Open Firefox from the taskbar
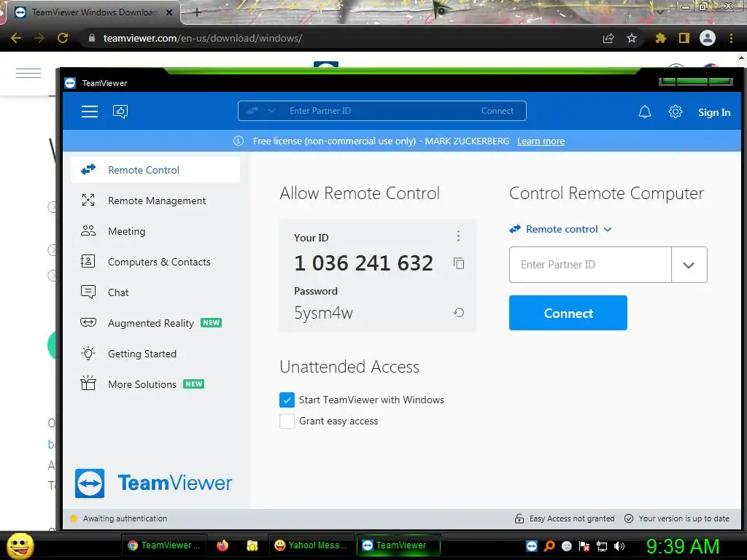Screen dimensions: 747x560 coord(222,545)
